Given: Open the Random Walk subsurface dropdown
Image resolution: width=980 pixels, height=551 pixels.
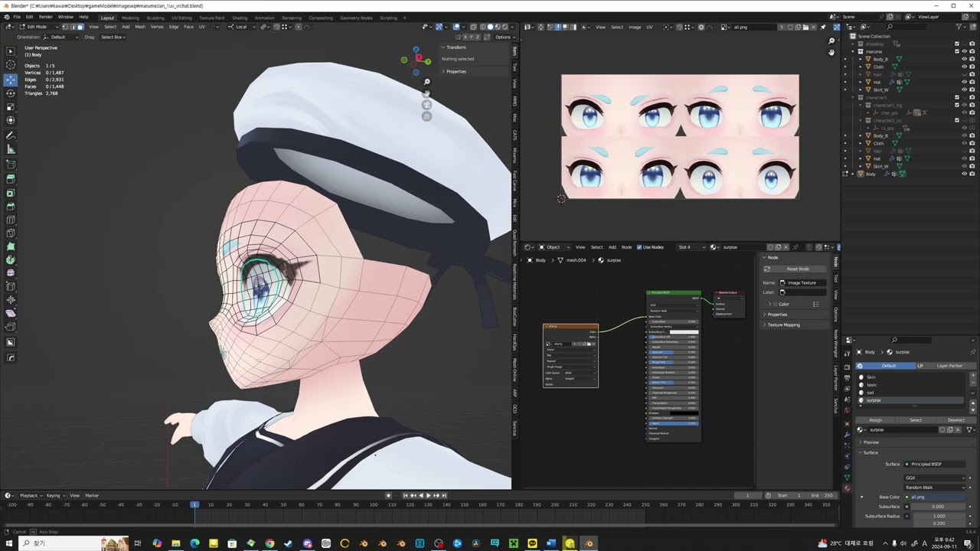Looking at the screenshot, I should point(935,487).
